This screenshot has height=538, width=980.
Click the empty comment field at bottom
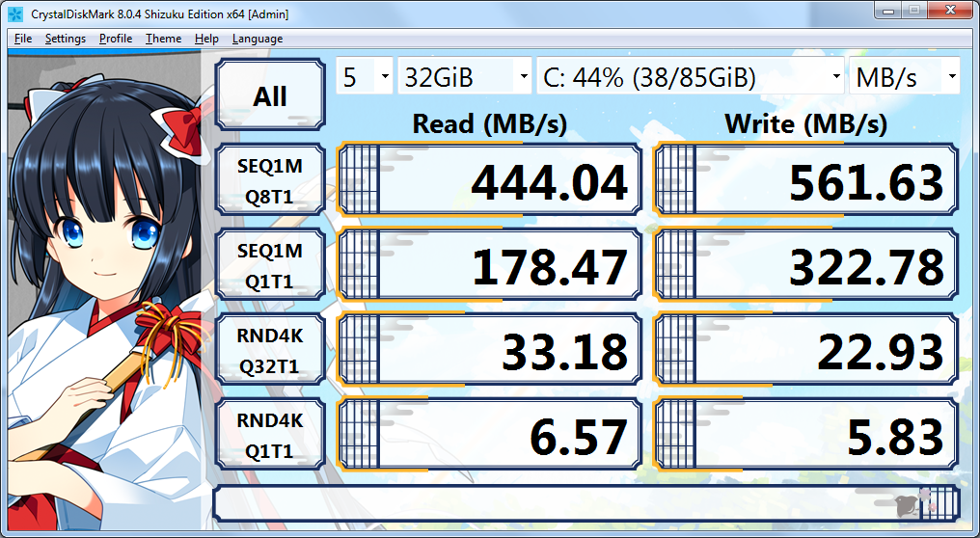point(586,503)
